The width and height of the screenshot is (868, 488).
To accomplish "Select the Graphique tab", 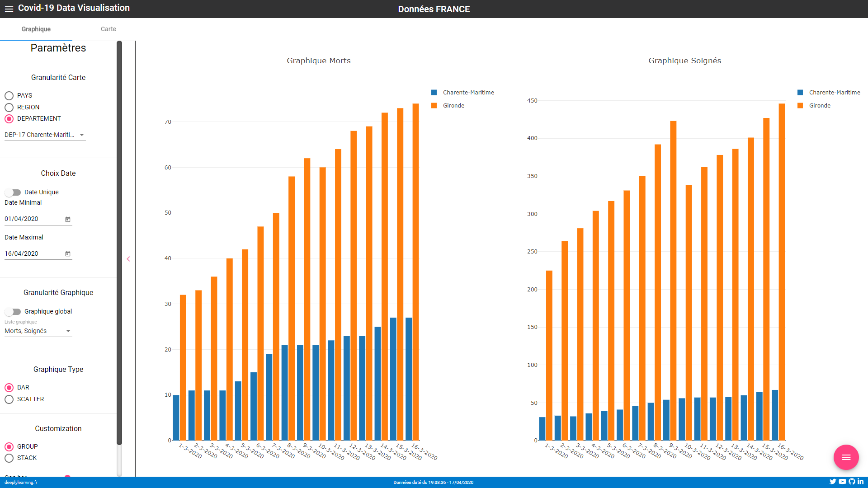I will coord(36,29).
